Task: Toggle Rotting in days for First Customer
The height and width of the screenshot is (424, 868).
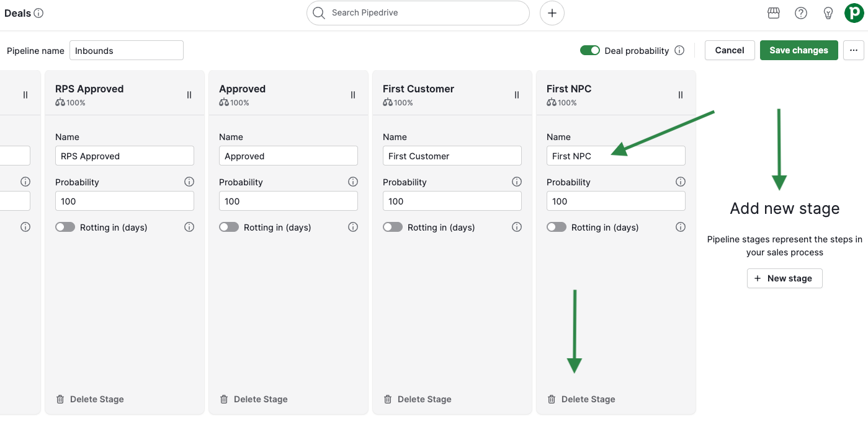Action: coord(393,227)
